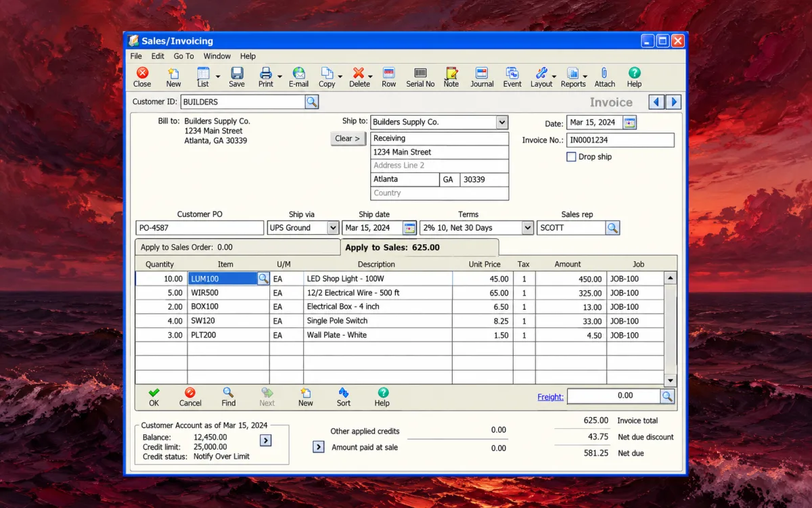812x508 pixels.
Task: Open the Reports toolbar icon
Action: point(572,73)
